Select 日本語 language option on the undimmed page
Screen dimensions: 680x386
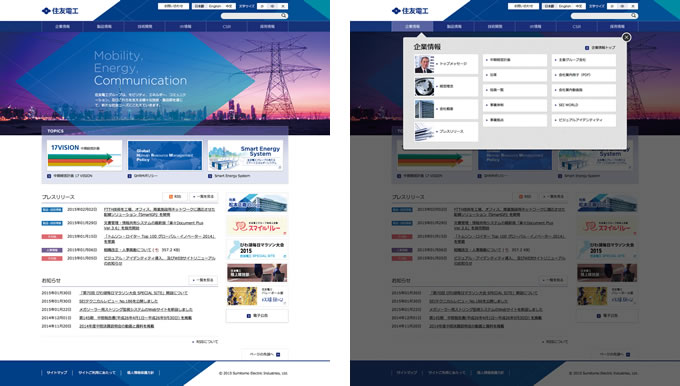[199, 7]
